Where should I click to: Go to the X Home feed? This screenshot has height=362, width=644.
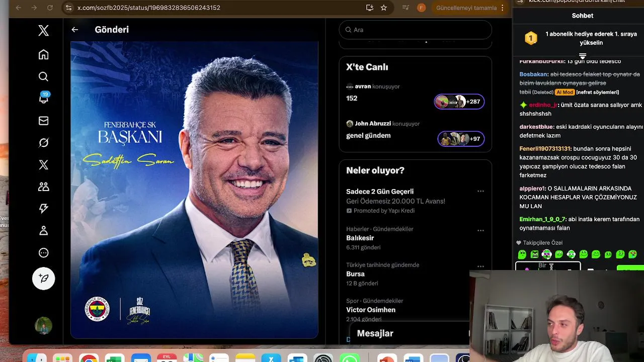[x=44, y=54]
